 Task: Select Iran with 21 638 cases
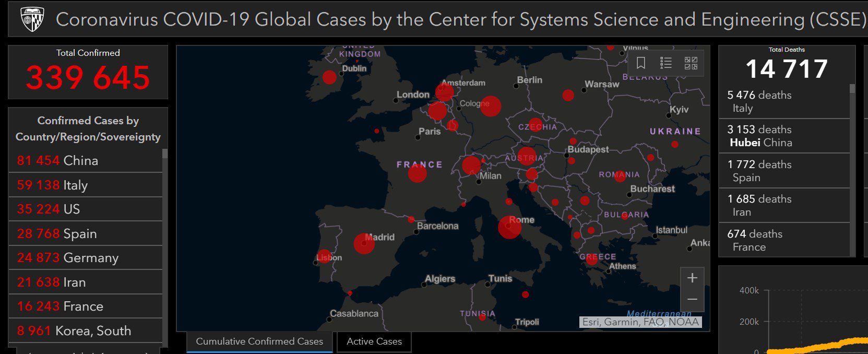(86, 282)
